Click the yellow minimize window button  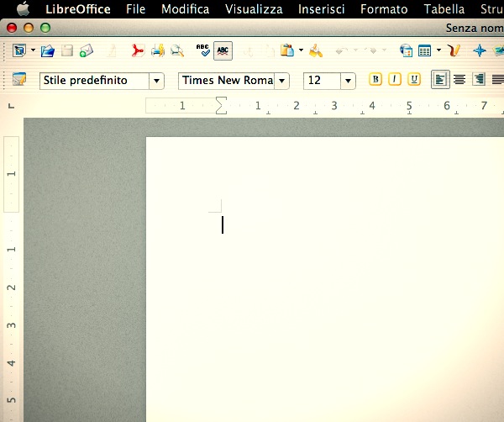coord(29,28)
